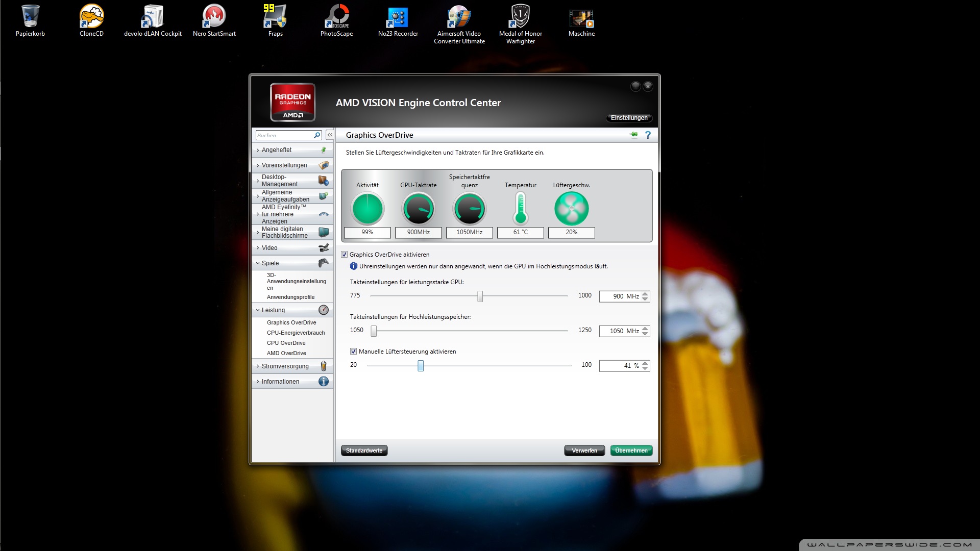Click the Leistung gauge icon

tap(323, 310)
